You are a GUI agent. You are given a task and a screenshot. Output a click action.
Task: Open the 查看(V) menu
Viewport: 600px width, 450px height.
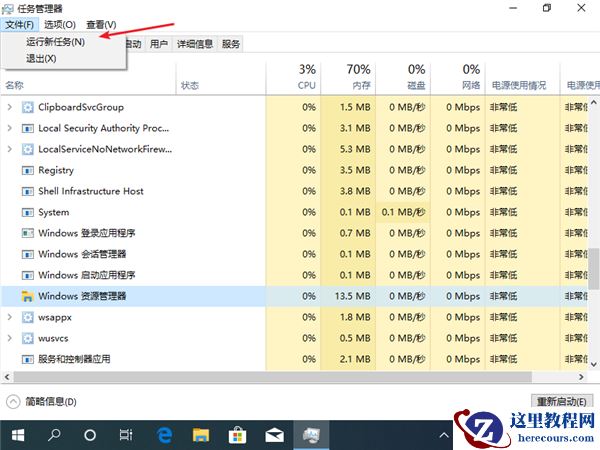coord(101,25)
